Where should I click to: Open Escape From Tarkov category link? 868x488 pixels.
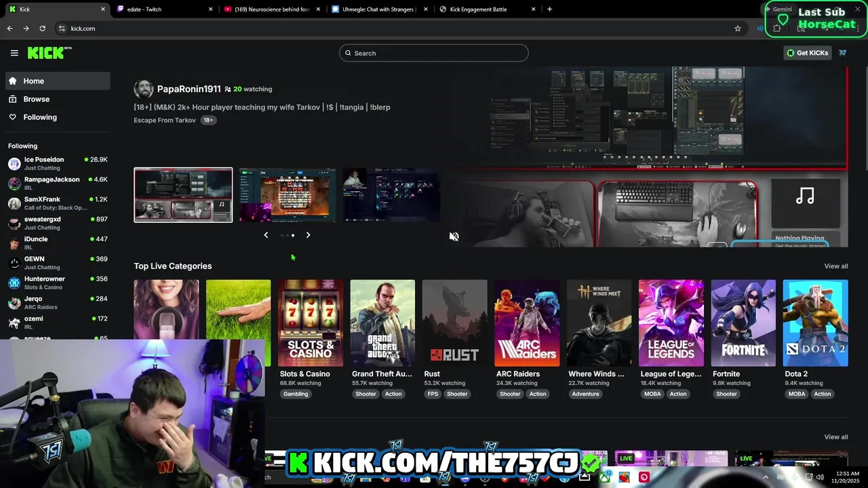[165, 120]
